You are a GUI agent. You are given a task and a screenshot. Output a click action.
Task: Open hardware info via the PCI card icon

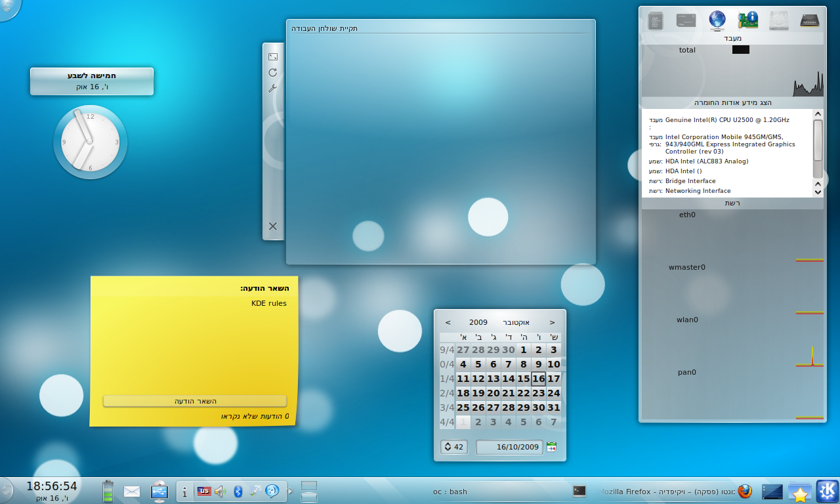tap(748, 20)
